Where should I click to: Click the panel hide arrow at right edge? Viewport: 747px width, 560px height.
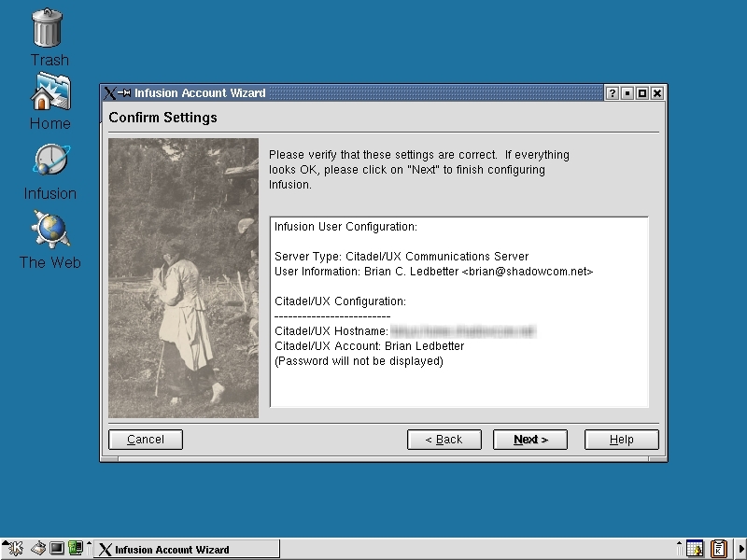click(741, 549)
